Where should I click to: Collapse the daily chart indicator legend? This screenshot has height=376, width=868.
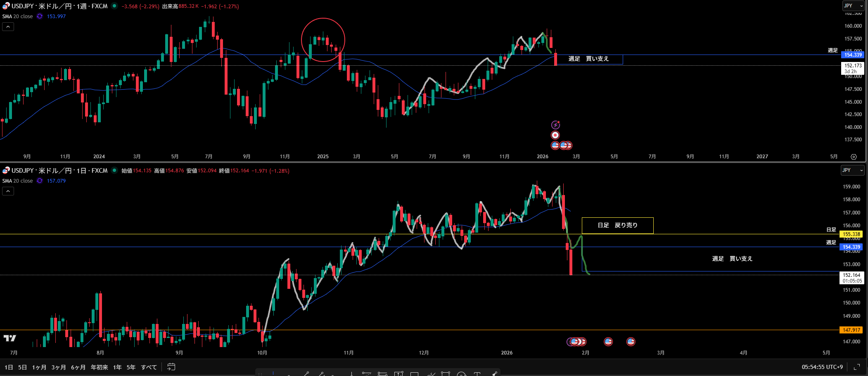coord(8,191)
